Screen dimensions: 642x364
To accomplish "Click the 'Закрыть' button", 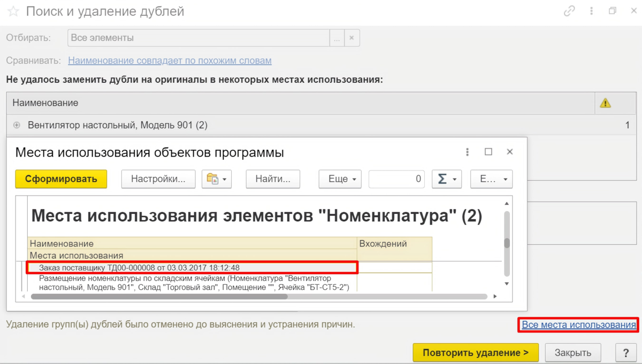I will 573,353.
